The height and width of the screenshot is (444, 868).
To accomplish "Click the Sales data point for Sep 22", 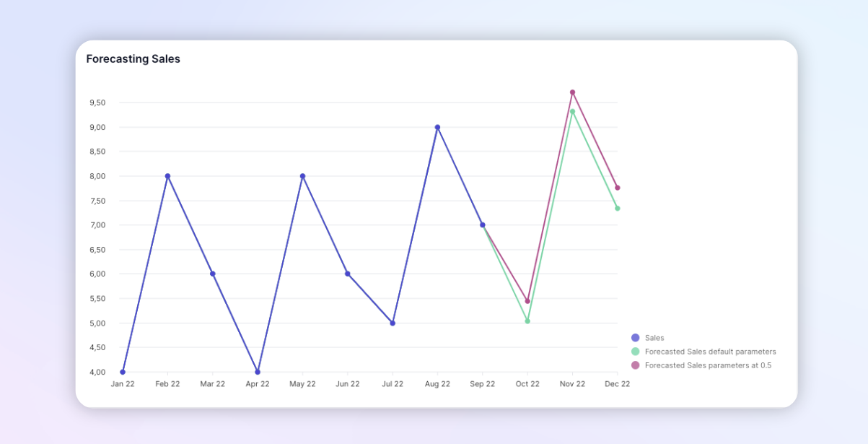I will point(483,225).
